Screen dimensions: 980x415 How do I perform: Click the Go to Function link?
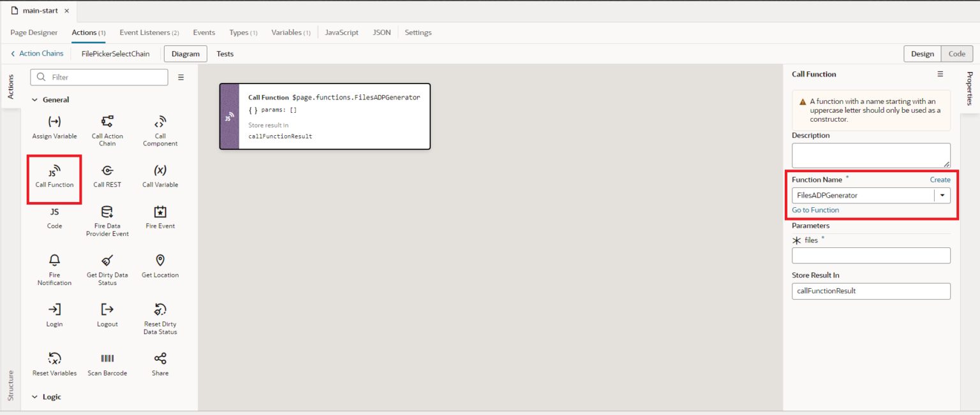point(815,210)
